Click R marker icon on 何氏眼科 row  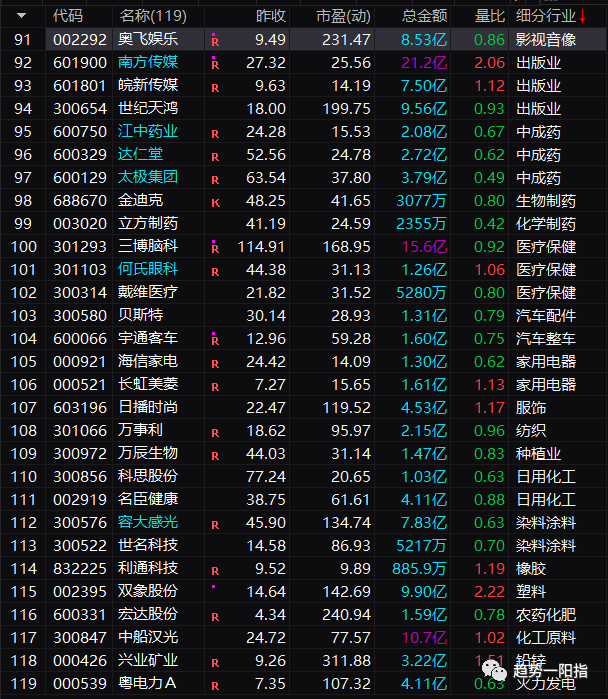[x=215, y=272]
